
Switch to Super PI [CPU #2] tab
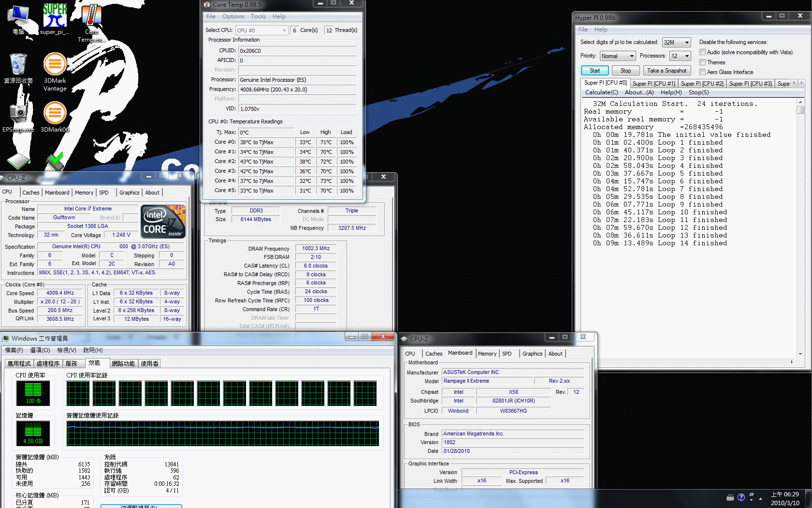(702, 84)
